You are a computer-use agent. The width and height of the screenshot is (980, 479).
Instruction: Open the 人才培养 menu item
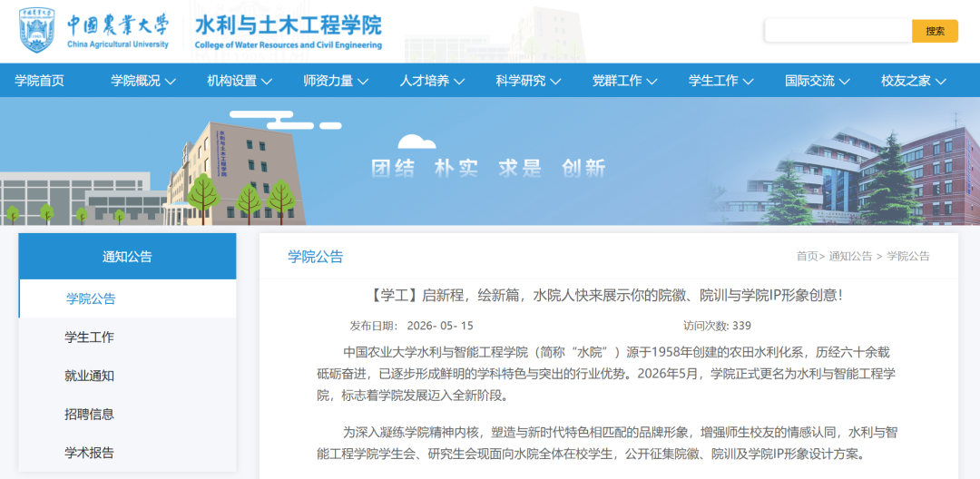[425, 81]
